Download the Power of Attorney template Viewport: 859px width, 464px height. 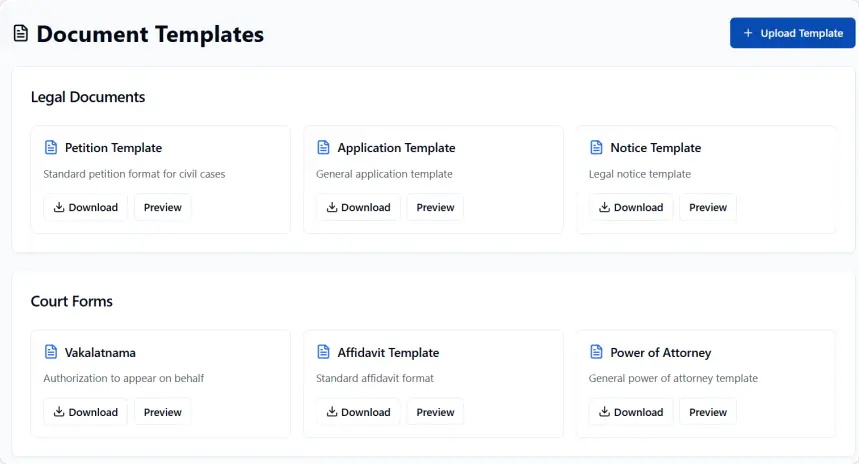click(x=631, y=412)
